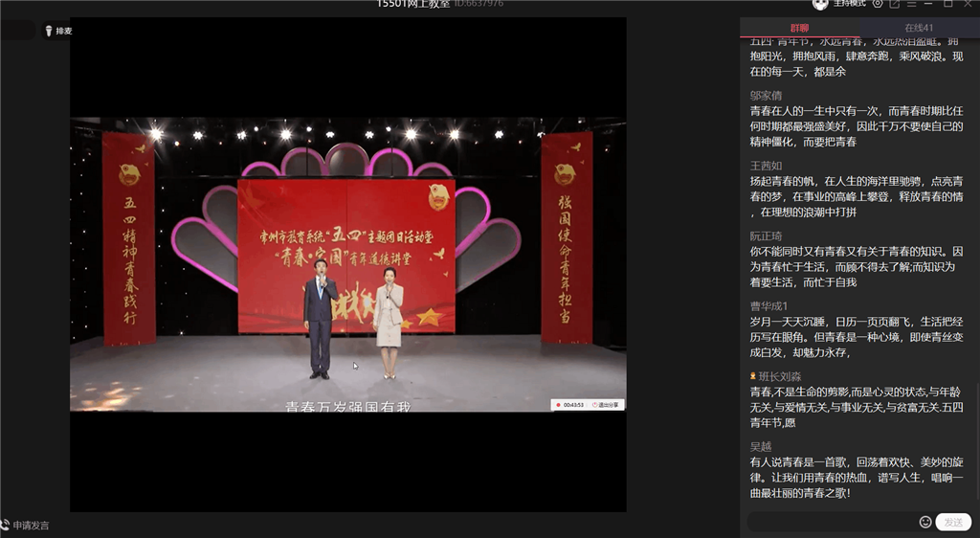Click the 排麦 microphone queue button
Screen dimensions: 980x538
click(58, 31)
